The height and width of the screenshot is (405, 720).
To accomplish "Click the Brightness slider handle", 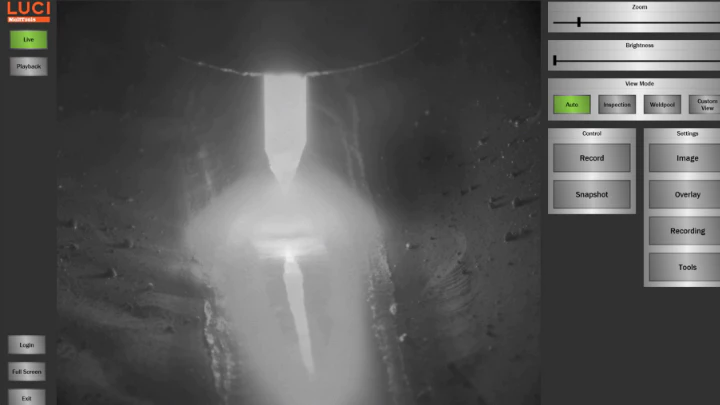I will tap(555, 60).
